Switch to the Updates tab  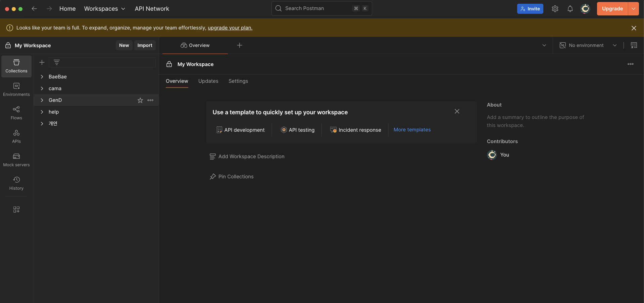point(208,81)
